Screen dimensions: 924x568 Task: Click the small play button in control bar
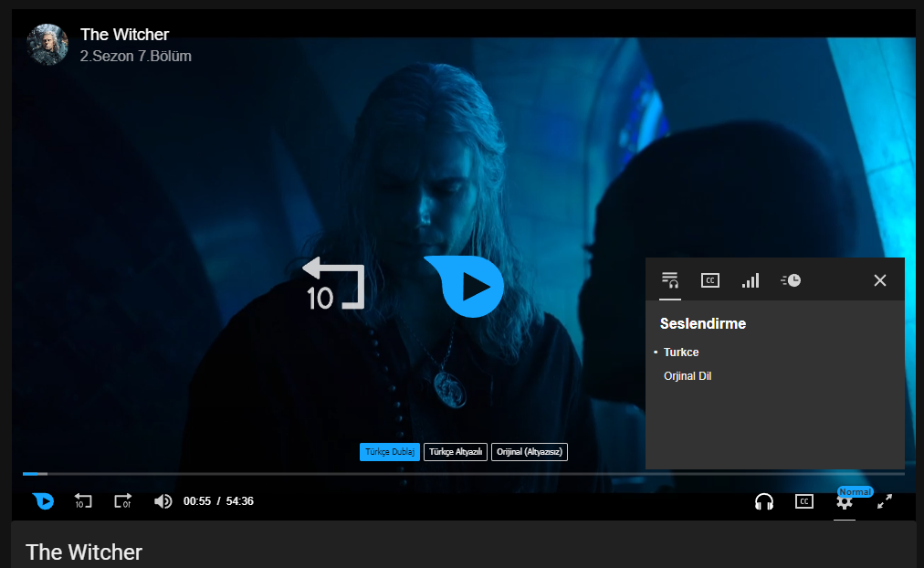(44, 500)
